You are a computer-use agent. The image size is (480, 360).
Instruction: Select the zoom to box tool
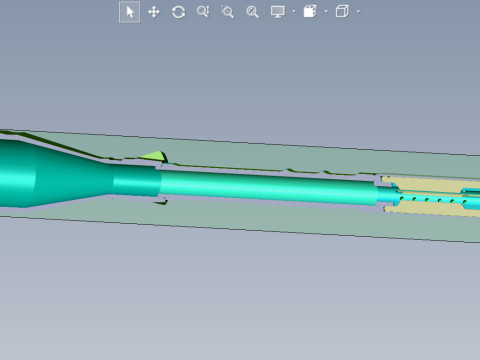228,12
